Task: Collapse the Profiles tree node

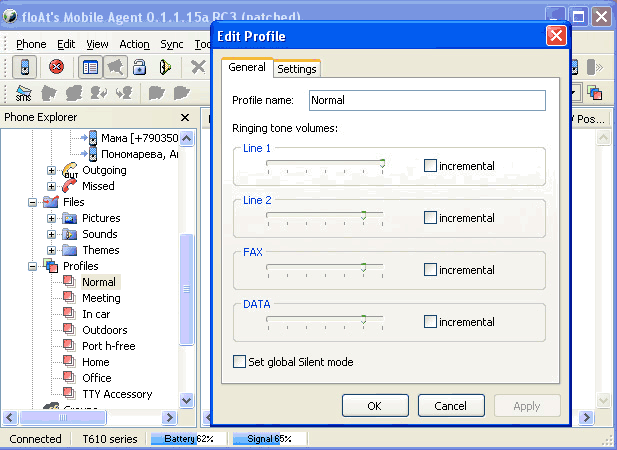Action: 33,266
